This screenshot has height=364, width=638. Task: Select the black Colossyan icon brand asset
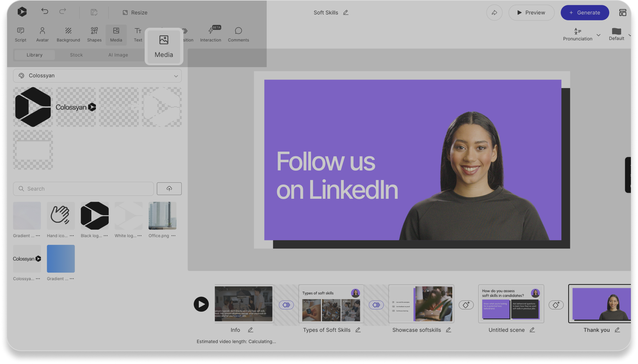click(x=33, y=107)
